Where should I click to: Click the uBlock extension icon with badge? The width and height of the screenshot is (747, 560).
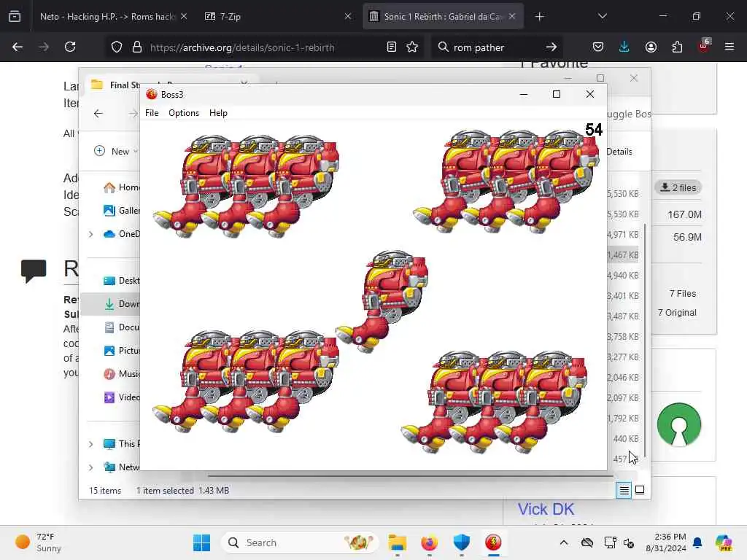coord(704,46)
